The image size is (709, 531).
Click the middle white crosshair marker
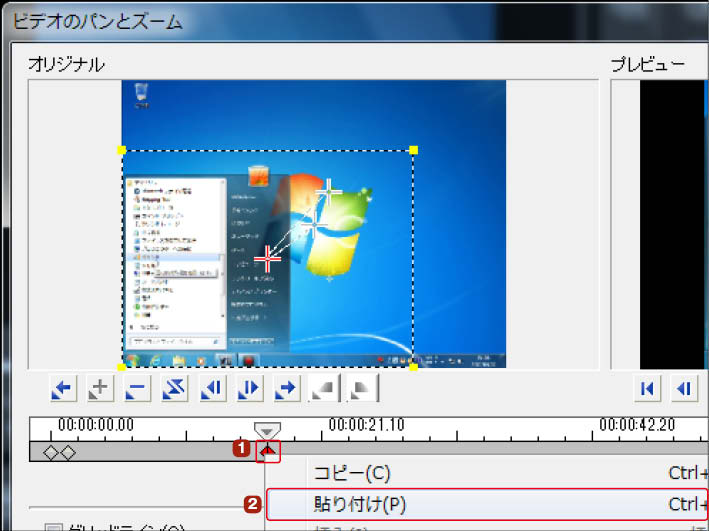pos(314,224)
